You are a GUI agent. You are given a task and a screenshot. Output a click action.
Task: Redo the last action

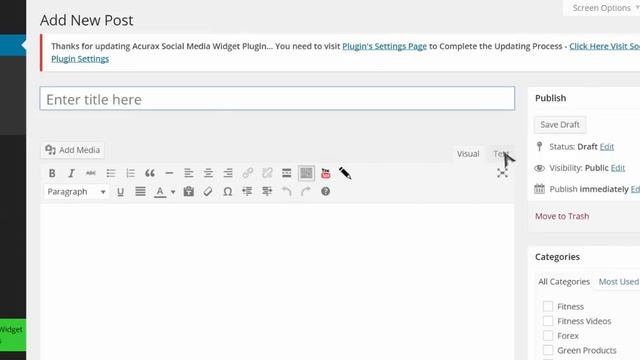click(x=306, y=191)
